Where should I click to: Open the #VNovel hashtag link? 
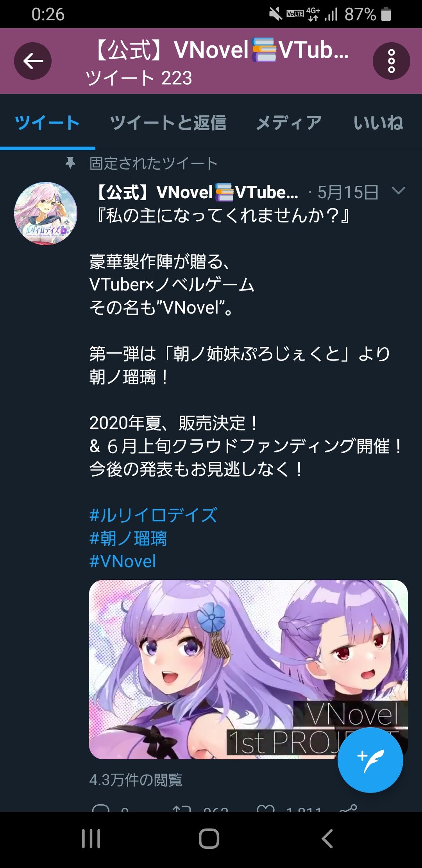coord(123,561)
